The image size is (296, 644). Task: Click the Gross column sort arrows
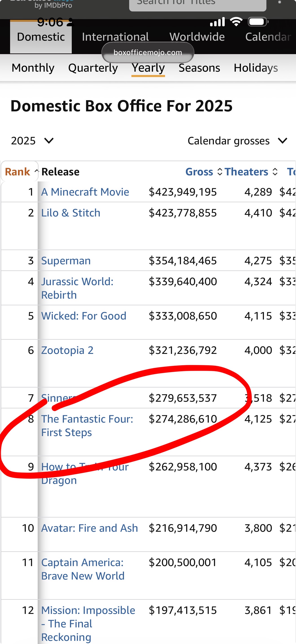click(x=220, y=172)
